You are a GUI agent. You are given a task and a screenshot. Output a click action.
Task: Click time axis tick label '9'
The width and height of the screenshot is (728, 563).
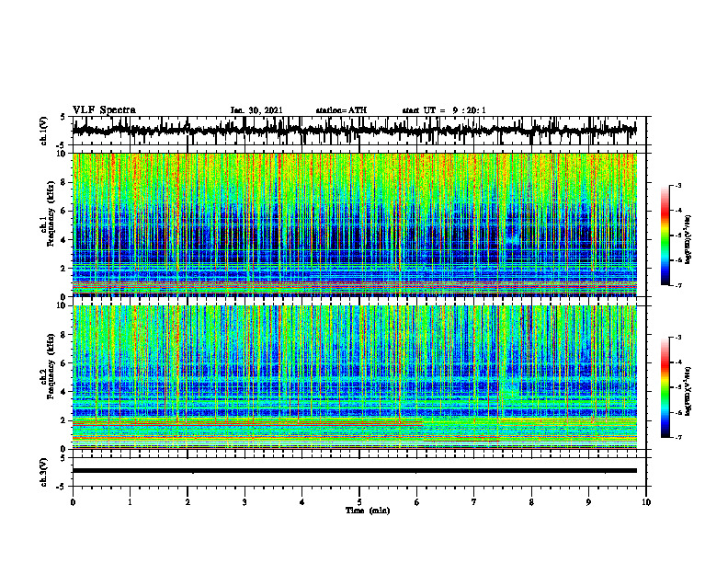(588, 502)
